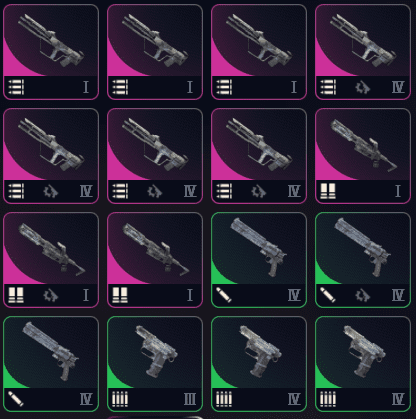Click the gear mod icon on the top-row pink rifle
Screen dimensions: 416x419
tap(362, 87)
